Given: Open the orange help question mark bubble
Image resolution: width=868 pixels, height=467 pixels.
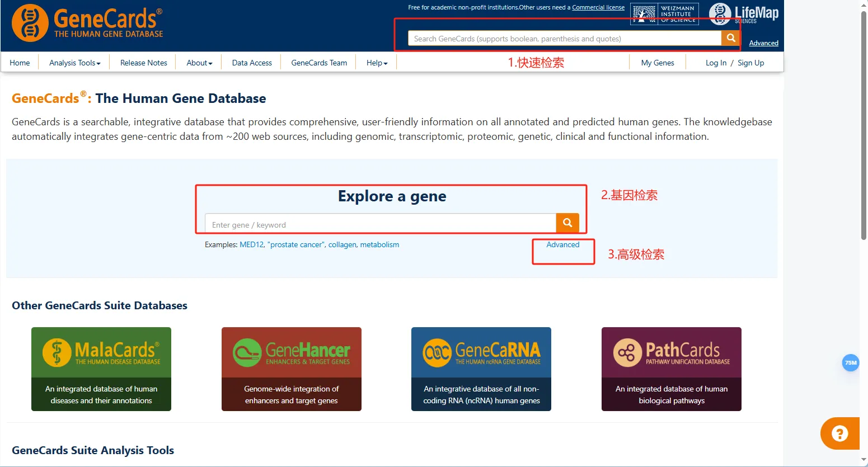Looking at the screenshot, I should tap(839, 433).
